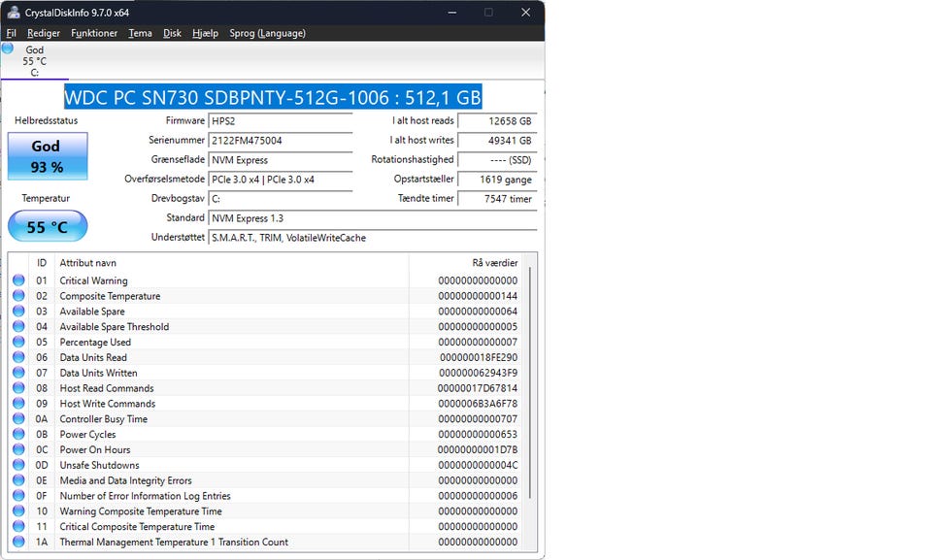Click the status orb for Percentage Used row

tap(18, 342)
